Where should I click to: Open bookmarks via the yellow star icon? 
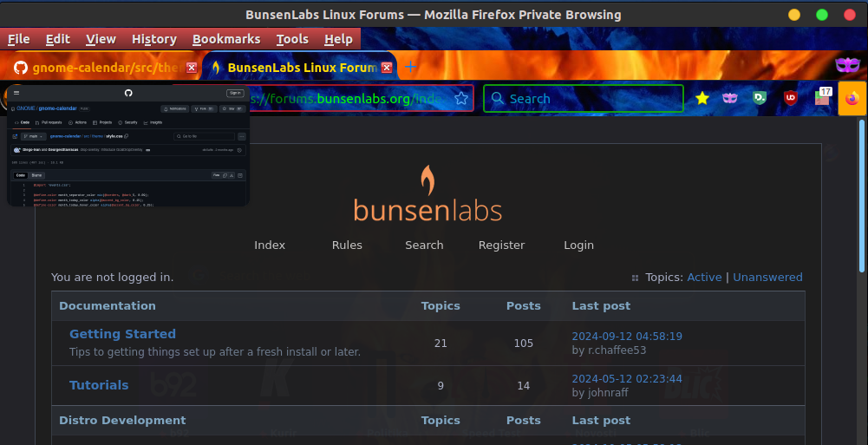702,99
